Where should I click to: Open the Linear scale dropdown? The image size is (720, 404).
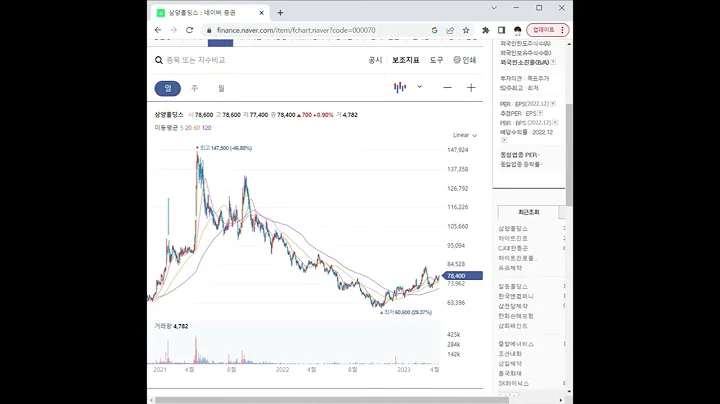tap(465, 135)
